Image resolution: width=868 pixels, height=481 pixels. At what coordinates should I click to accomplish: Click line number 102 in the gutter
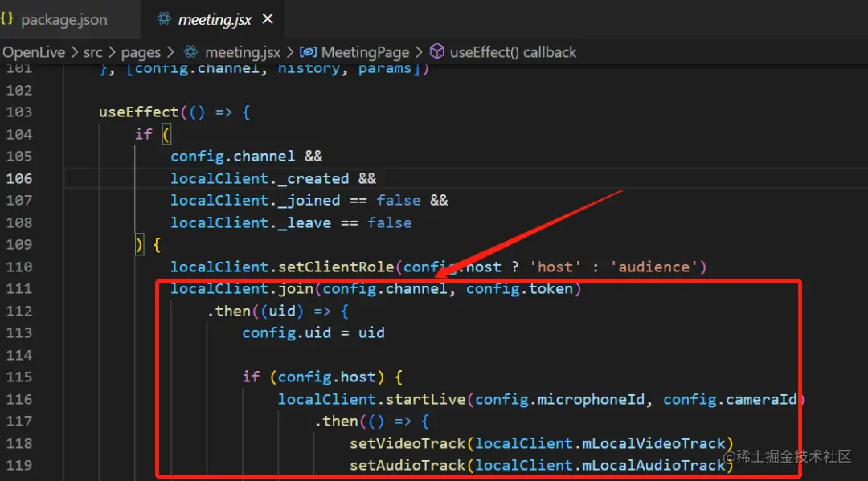18,90
